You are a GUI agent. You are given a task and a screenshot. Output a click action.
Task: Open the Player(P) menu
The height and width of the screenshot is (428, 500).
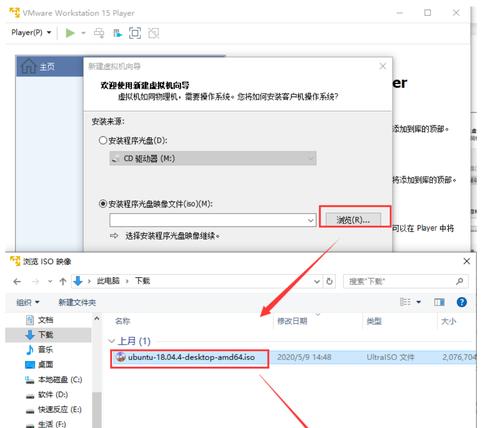pyautogui.click(x=31, y=33)
